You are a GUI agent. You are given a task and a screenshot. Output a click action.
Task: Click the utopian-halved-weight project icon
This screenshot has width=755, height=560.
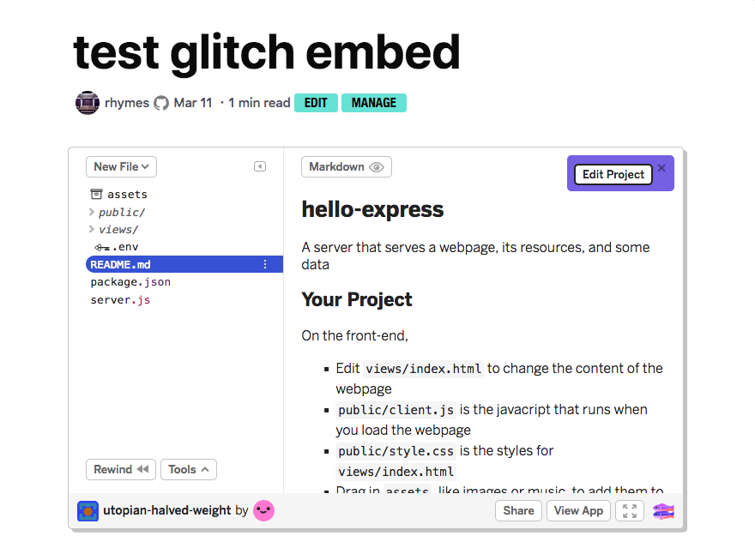coord(88,510)
